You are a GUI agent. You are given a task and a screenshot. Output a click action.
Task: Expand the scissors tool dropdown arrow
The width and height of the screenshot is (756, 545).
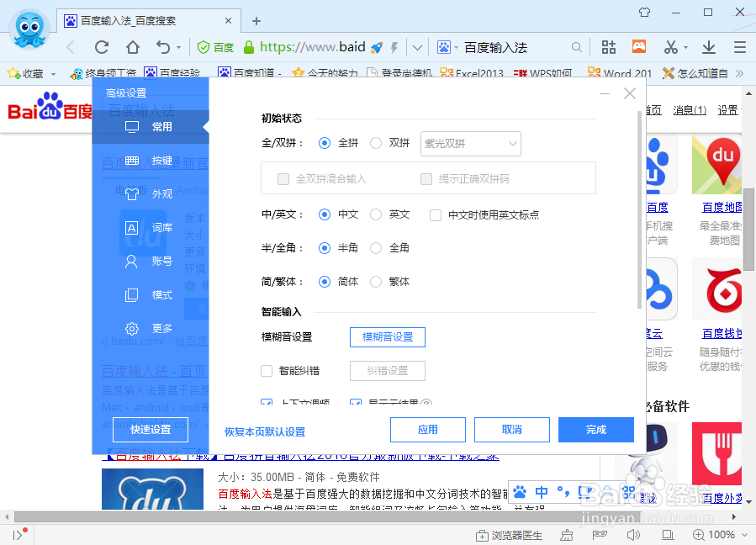(685, 48)
